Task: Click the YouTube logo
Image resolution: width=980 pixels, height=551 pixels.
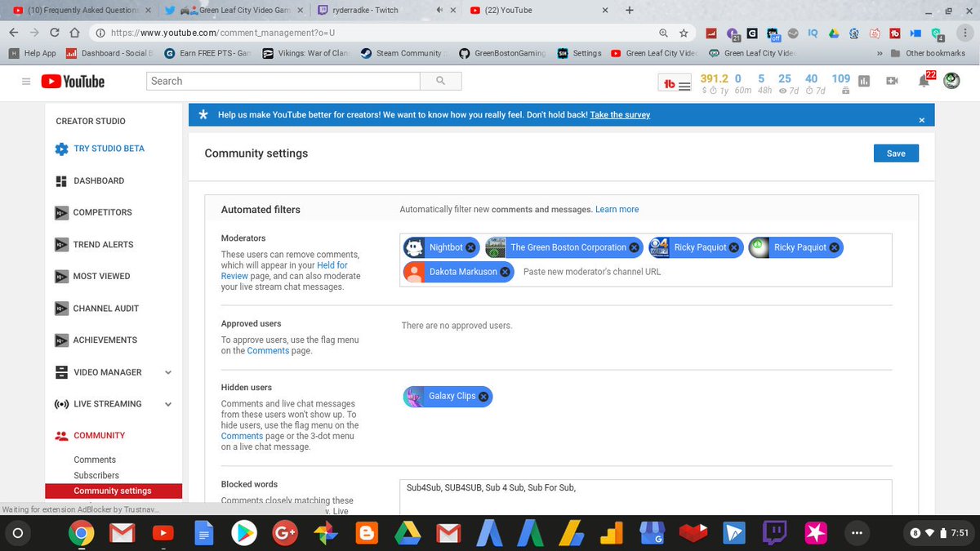Action: tap(73, 81)
